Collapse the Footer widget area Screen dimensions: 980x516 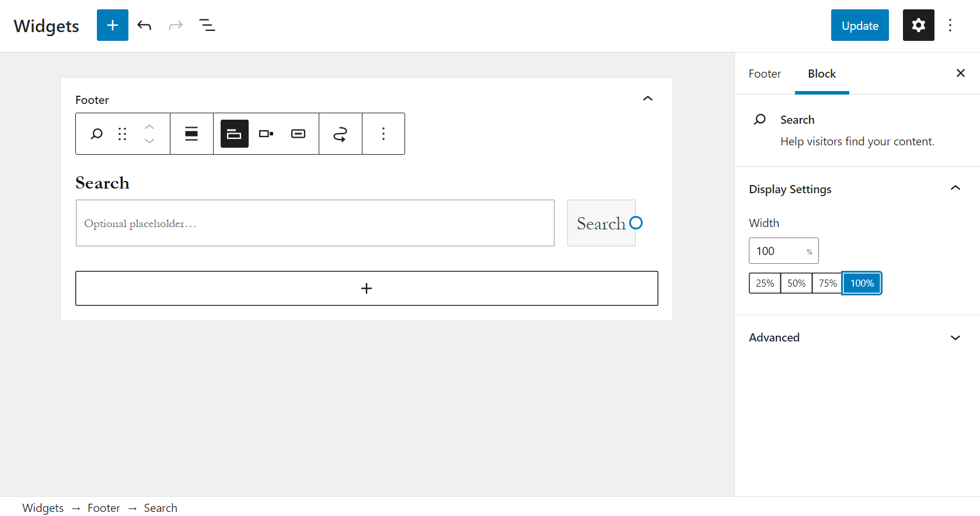[x=647, y=99]
